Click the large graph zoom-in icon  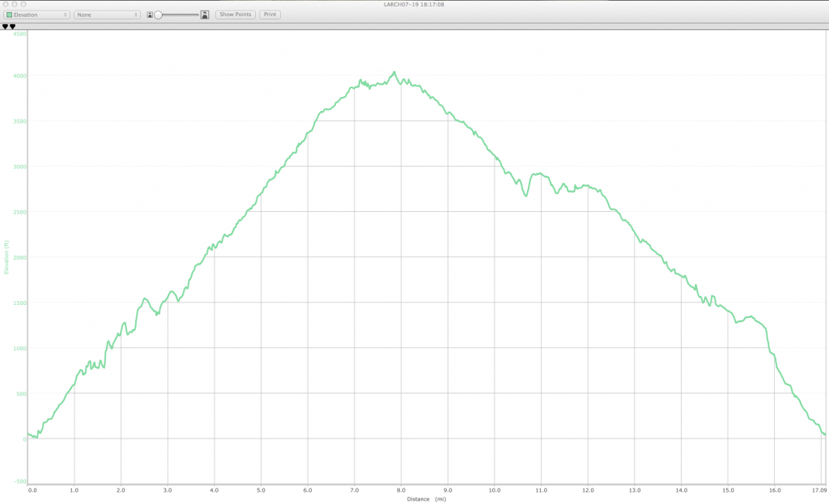pyautogui.click(x=203, y=15)
